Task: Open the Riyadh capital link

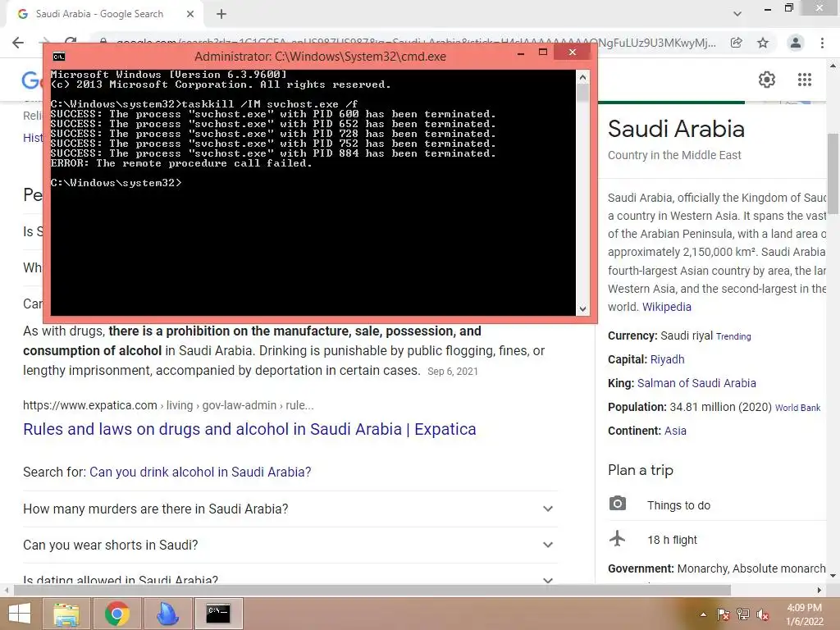Action: click(x=667, y=359)
